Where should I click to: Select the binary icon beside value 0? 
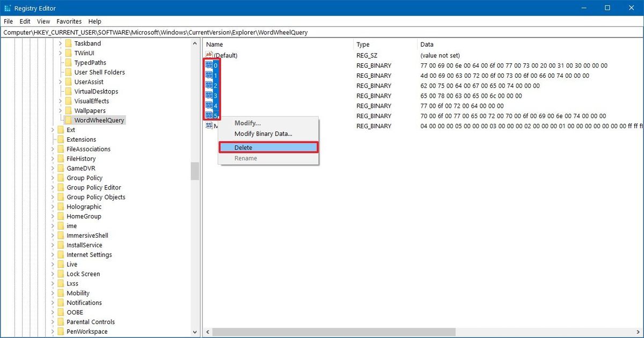point(210,65)
